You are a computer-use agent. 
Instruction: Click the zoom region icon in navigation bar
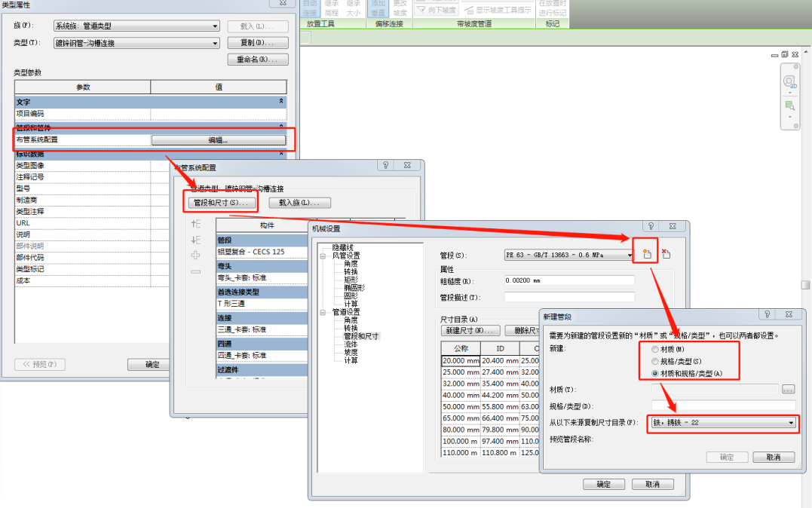789,106
